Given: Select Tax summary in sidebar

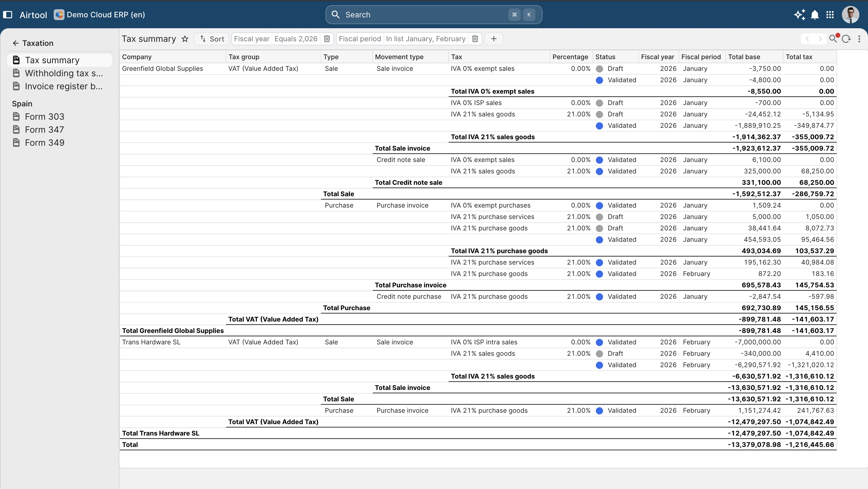Looking at the screenshot, I should click(x=60, y=60).
